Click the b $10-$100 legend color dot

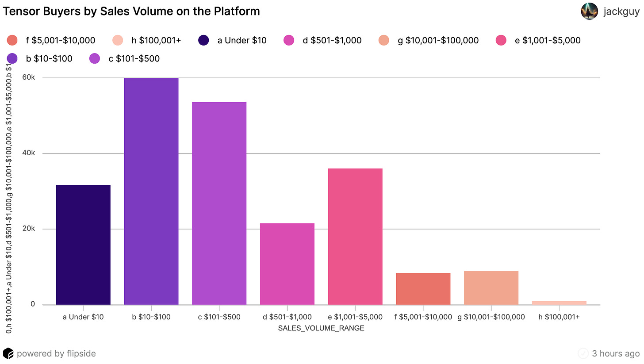[x=12, y=58]
